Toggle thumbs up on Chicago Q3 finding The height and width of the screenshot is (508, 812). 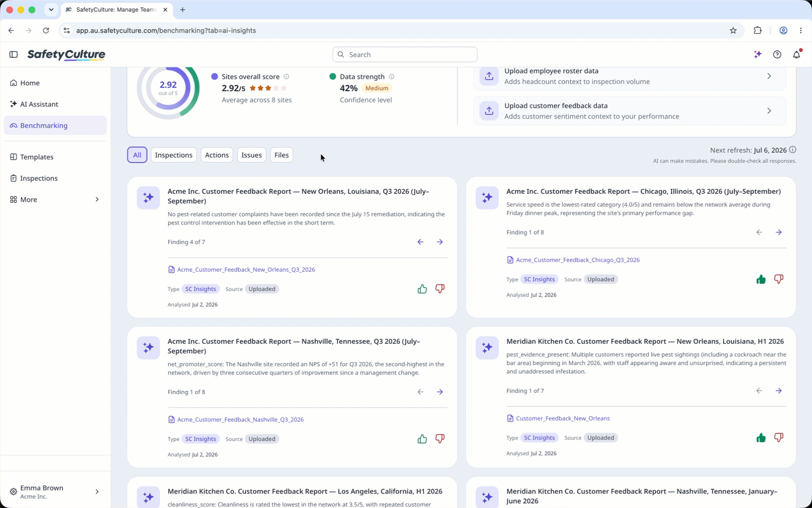[x=761, y=279]
